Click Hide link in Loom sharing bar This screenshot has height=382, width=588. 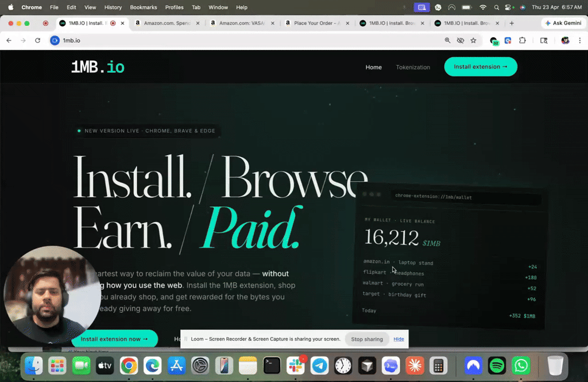coord(399,339)
